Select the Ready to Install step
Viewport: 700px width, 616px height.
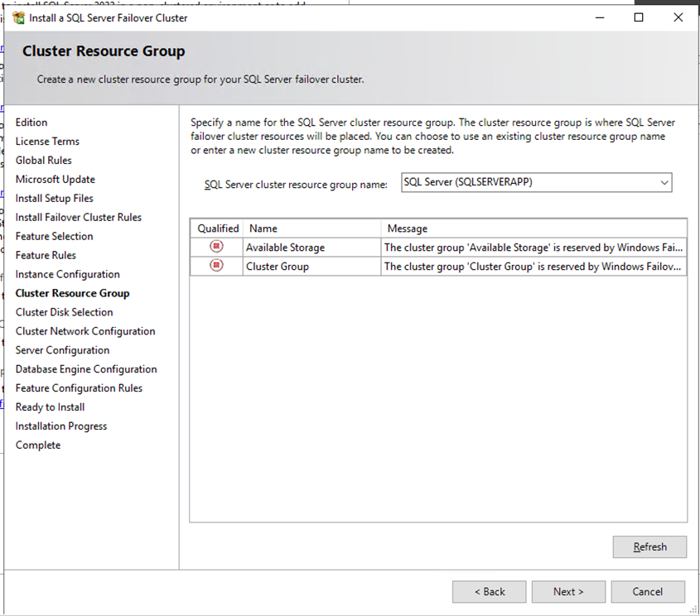pos(50,407)
